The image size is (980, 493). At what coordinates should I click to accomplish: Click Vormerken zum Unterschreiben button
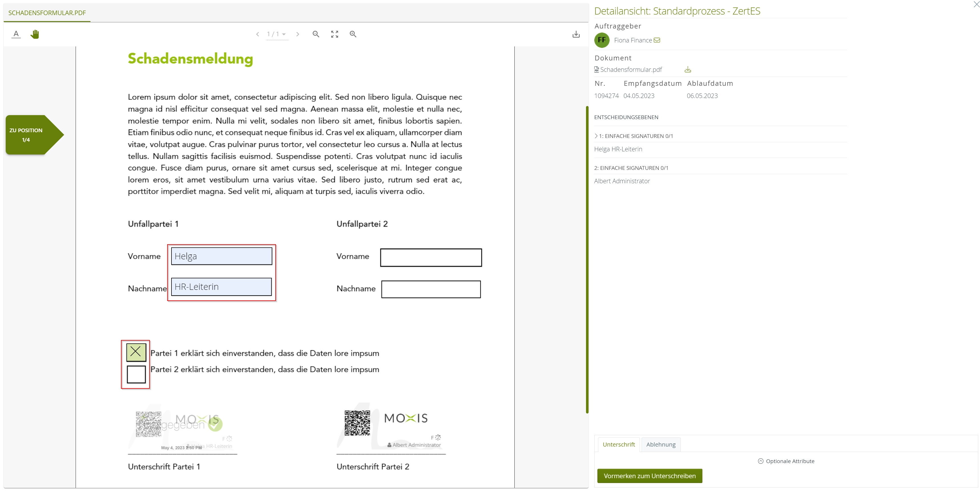pyautogui.click(x=649, y=476)
